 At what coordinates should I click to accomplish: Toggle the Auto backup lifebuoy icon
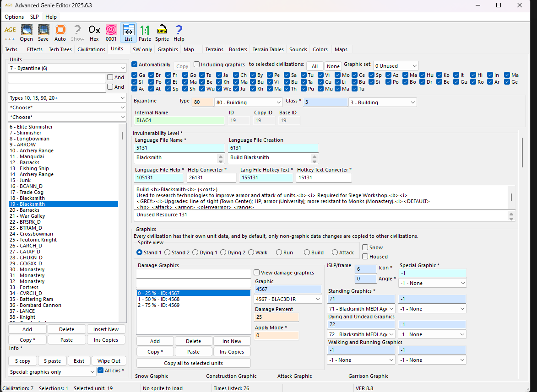click(60, 30)
